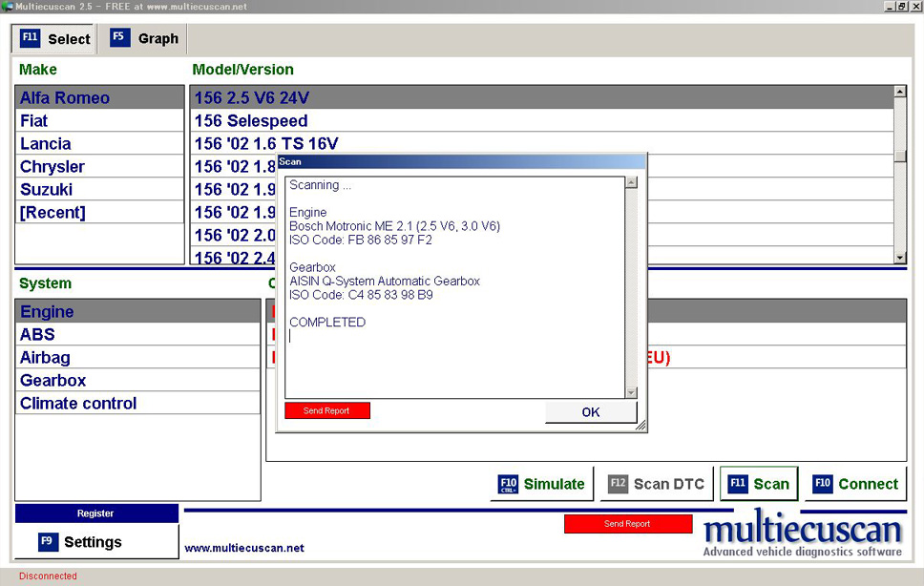924x586 pixels.
Task: Select Engine in System list
Action: coord(137,311)
